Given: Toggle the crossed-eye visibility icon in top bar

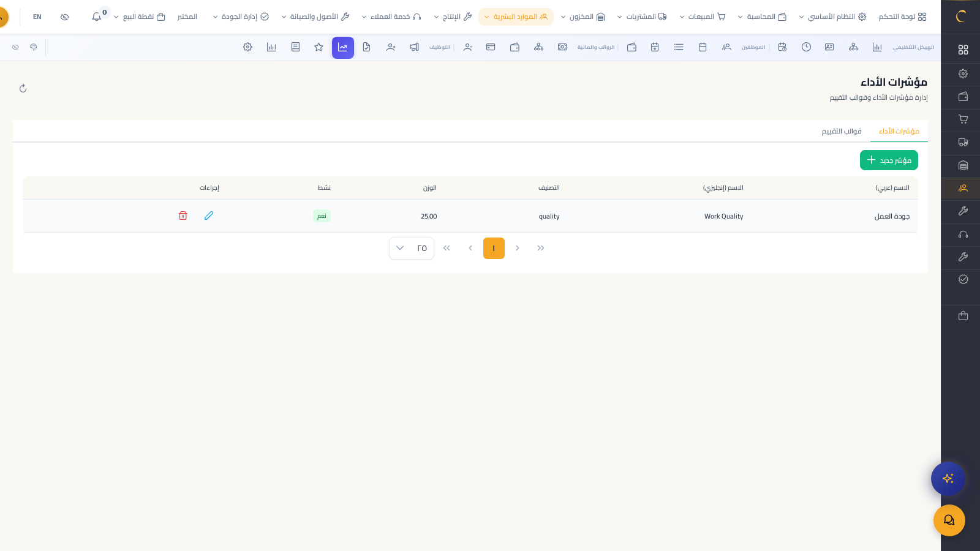Looking at the screenshot, I should click(64, 17).
